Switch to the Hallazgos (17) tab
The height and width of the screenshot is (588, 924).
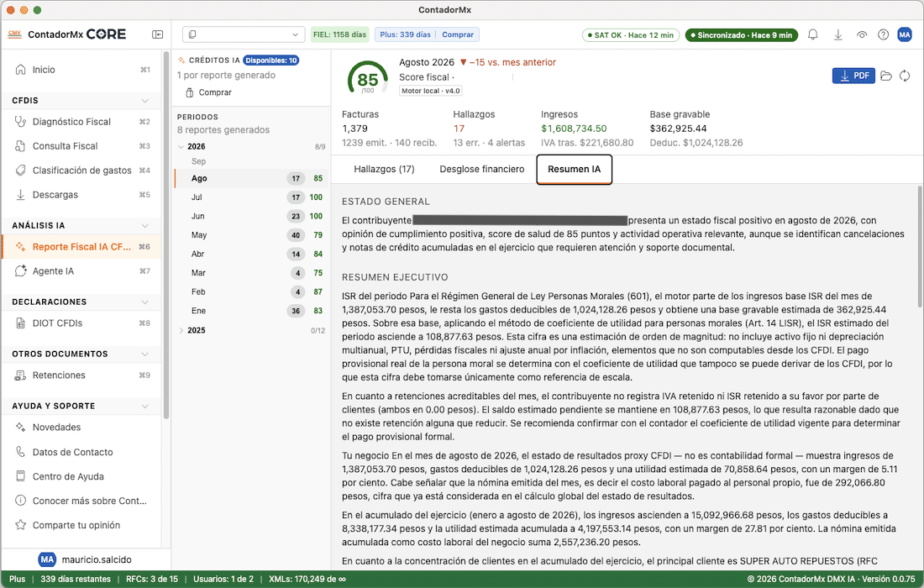pos(384,169)
